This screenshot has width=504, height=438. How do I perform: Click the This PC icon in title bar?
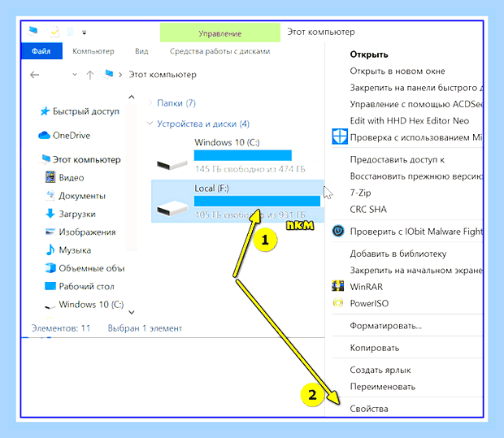[x=33, y=31]
